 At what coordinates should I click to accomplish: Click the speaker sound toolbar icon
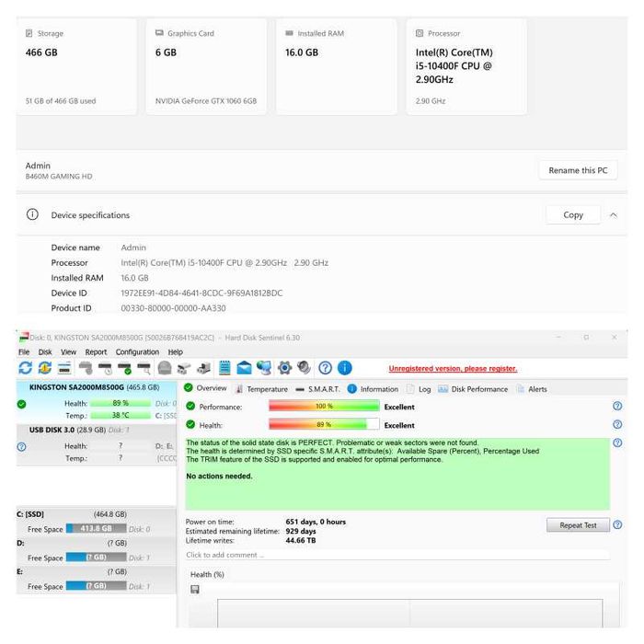(304, 368)
